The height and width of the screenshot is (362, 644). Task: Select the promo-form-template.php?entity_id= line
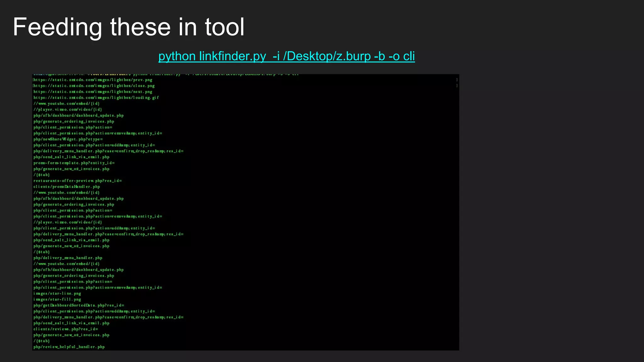pyautogui.click(x=74, y=163)
